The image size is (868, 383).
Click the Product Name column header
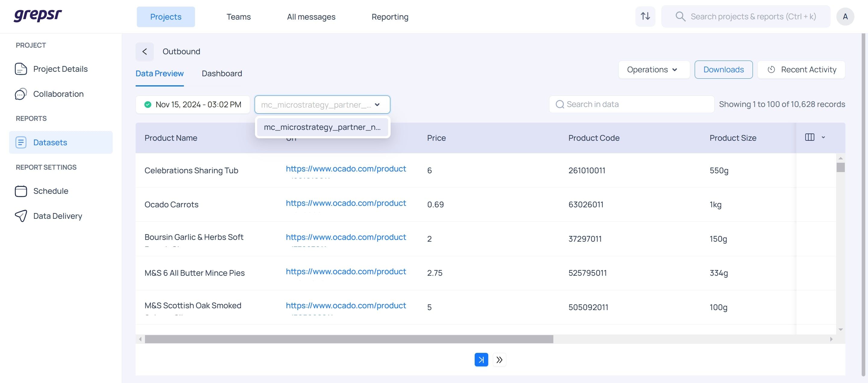[x=171, y=138]
